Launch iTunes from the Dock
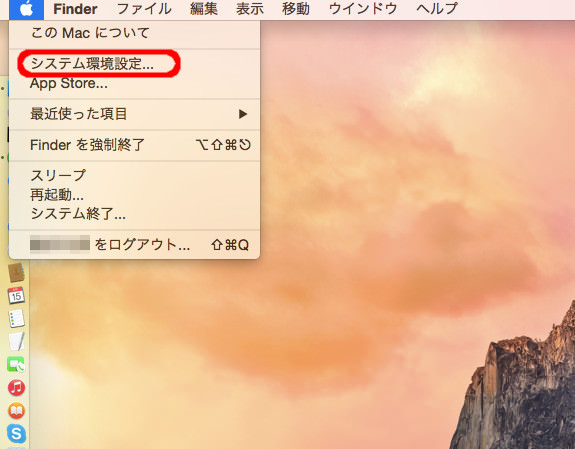This screenshot has height=449, width=575. (16, 387)
